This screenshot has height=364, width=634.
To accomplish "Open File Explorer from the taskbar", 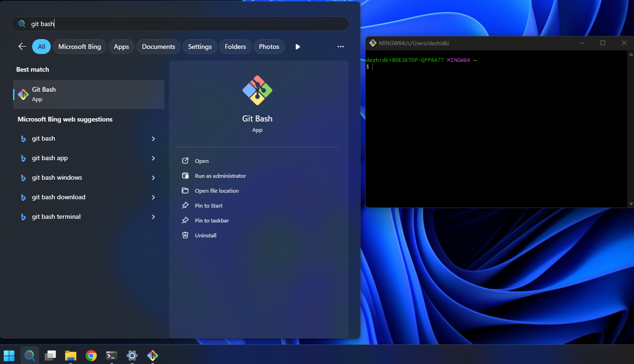I will click(x=71, y=356).
